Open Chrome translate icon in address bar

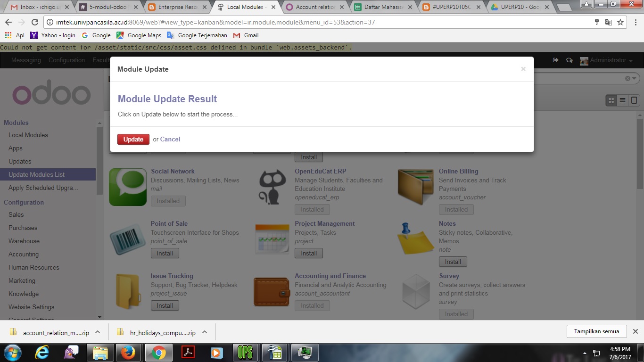point(609,22)
